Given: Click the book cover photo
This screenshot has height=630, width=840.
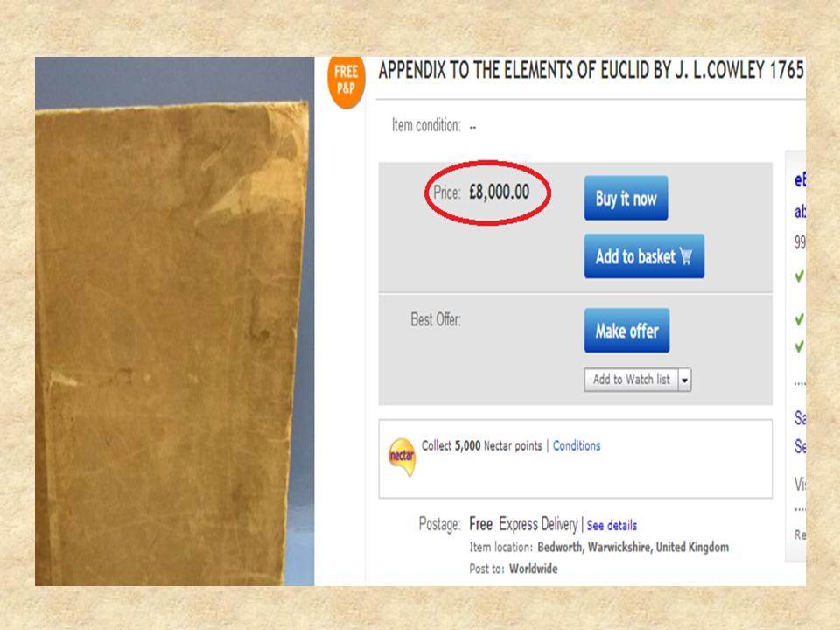Looking at the screenshot, I should pos(175,321).
